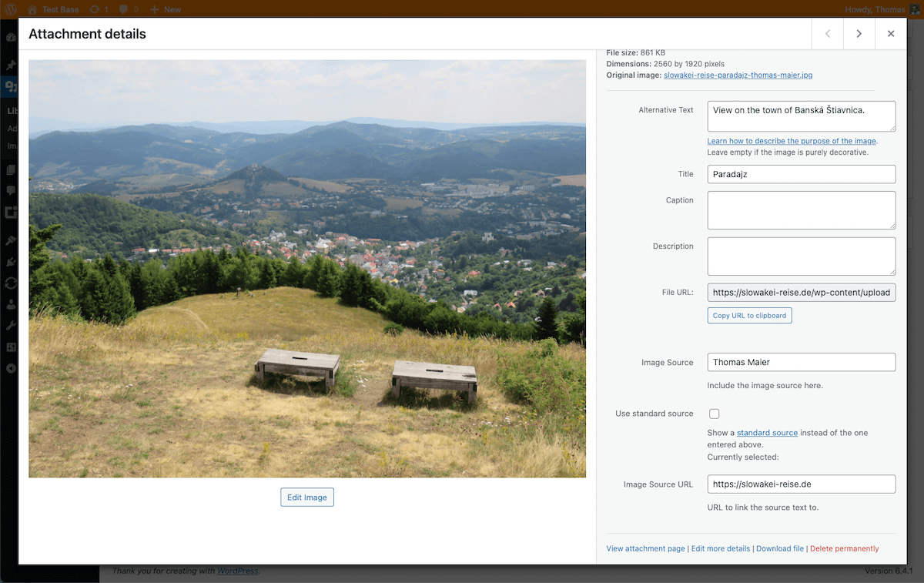
Task: Open the WordPress logo menu
Action: tap(11, 9)
